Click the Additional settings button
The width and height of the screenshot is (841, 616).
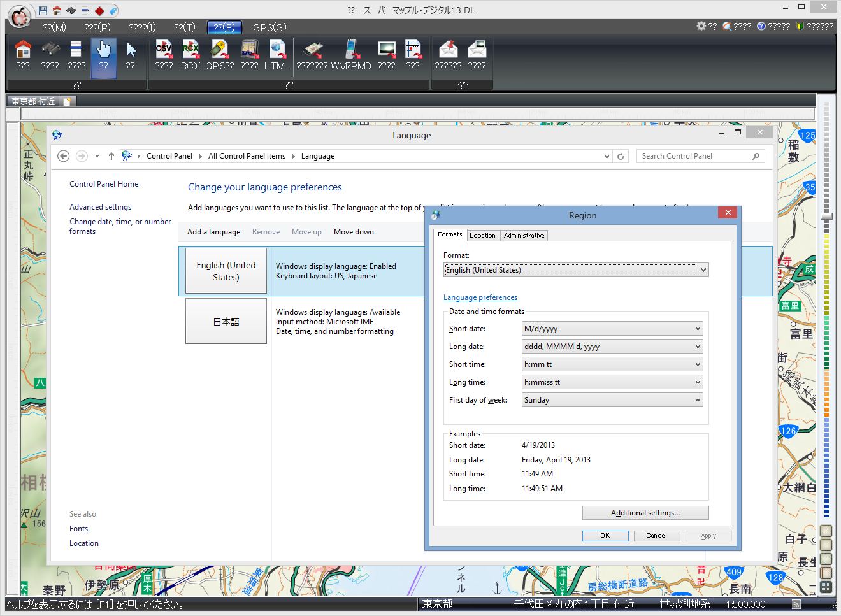(x=645, y=513)
